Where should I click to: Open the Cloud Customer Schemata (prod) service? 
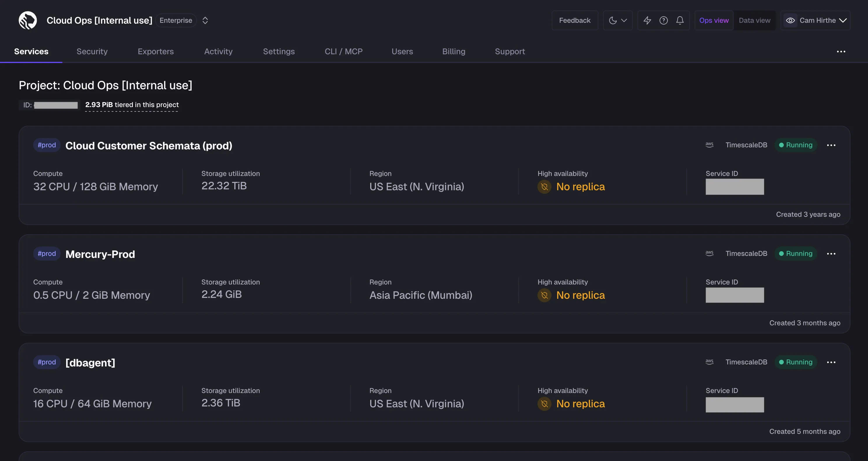(149, 146)
